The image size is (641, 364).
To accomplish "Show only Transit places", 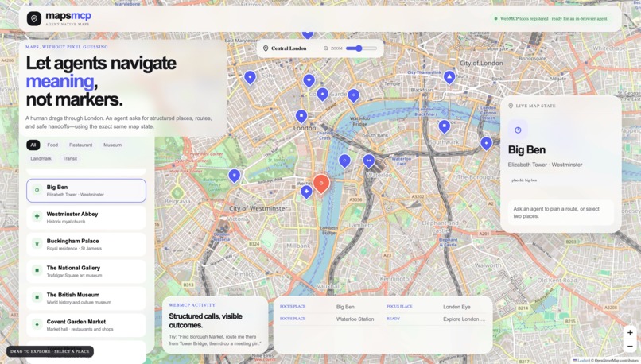I will tap(70, 158).
